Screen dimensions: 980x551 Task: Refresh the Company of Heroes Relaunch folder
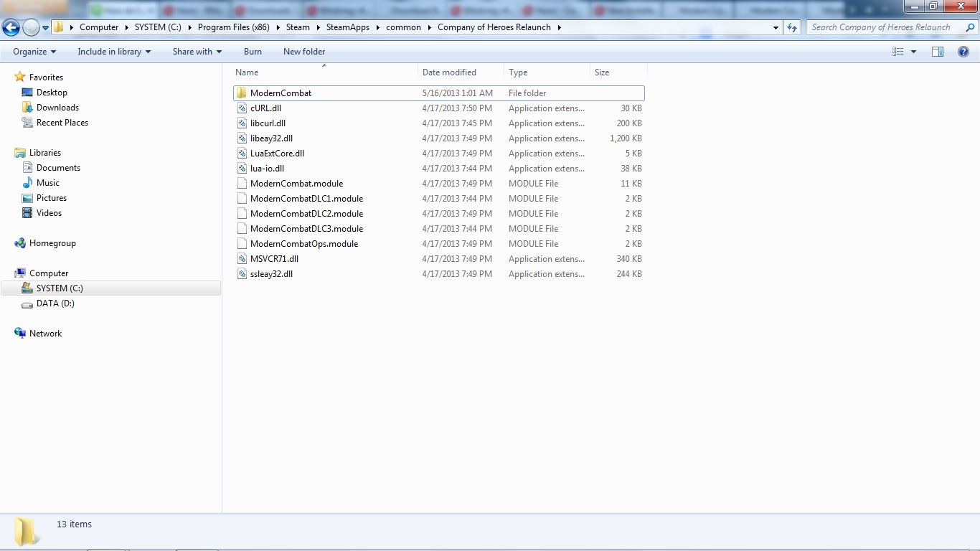click(792, 27)
